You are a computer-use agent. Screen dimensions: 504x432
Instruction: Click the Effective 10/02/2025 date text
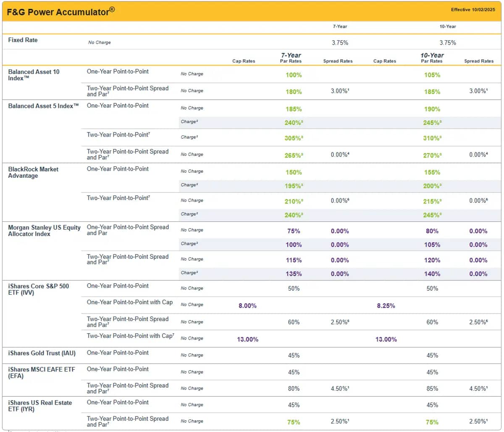tap(473, 10)
